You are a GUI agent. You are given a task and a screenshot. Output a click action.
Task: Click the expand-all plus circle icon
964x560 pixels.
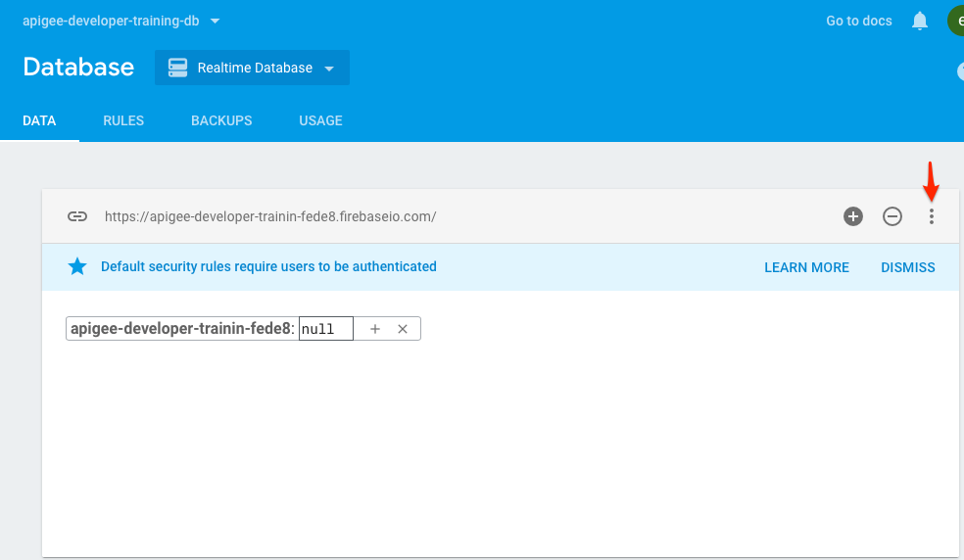(x=852, y=216)
